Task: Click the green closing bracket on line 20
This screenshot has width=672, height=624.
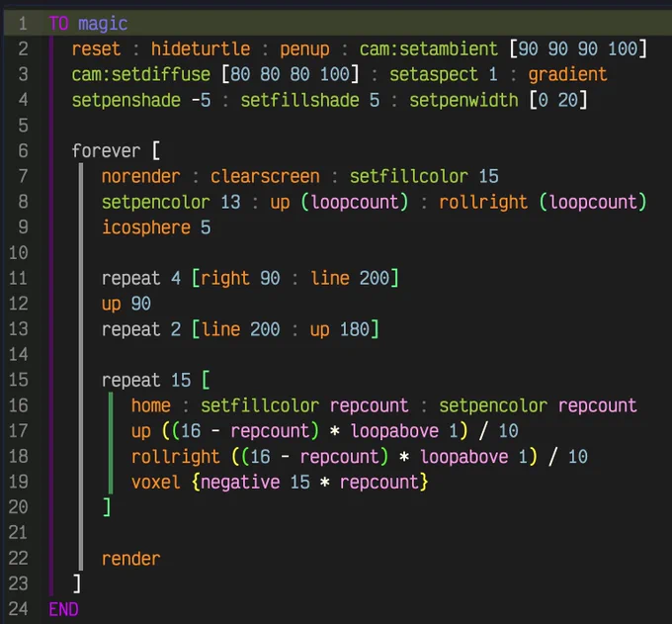Action: 107,507
